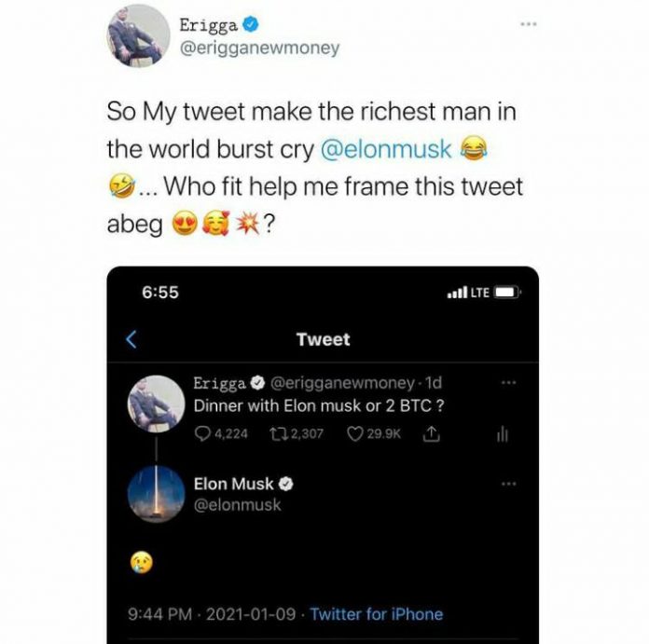Tap Erigga's avatar in the embedded tweet
The image size is (649, 644).
[155, 404]
